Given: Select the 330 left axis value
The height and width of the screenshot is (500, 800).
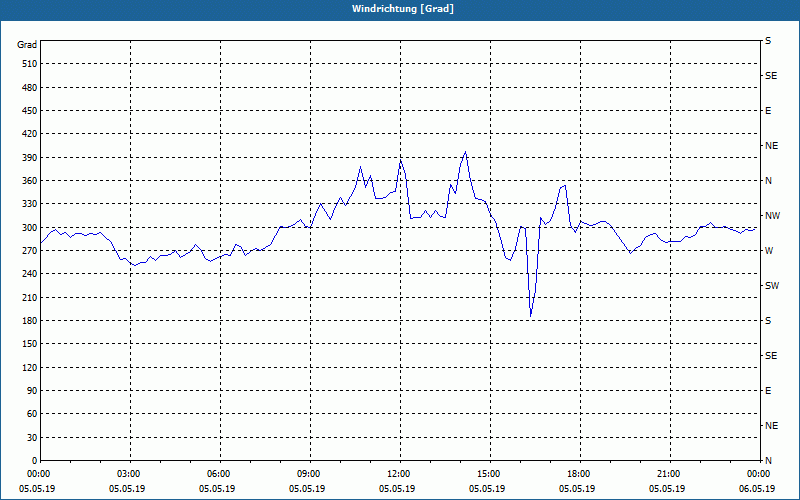Looking at the screenshot, I should (30, 204).
